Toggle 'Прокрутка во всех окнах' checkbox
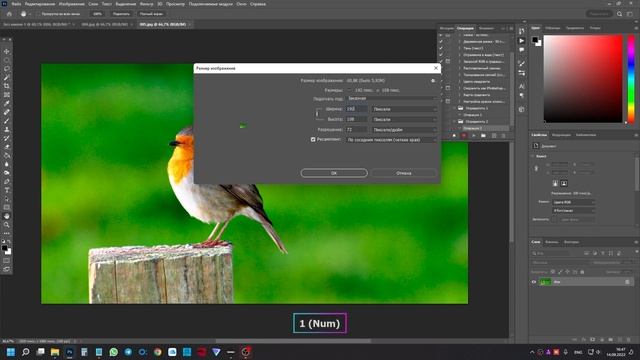This screenshot has width=640, height=360. [x=38, y=14]
